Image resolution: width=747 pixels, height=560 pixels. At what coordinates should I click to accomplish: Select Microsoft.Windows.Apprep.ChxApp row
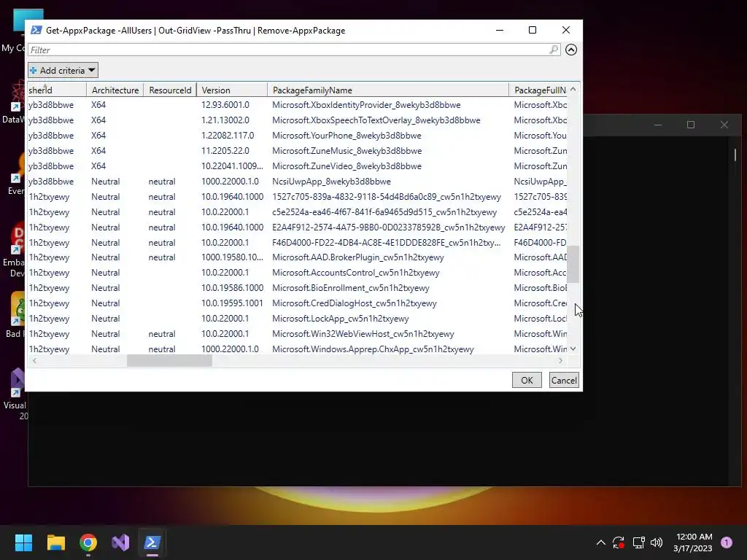click(x=298, y=349)
